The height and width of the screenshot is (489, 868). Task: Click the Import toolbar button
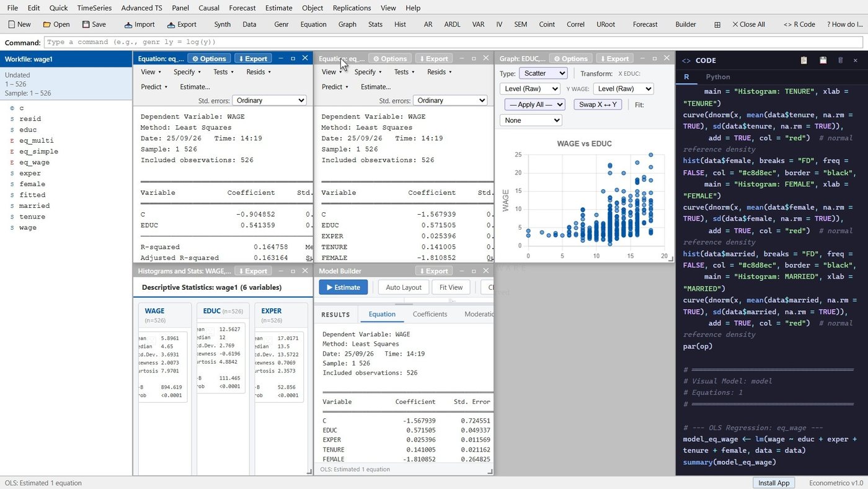pos(139,24)
